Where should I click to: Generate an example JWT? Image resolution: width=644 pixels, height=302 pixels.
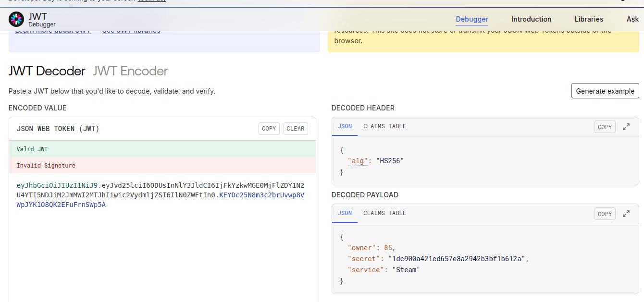605,91
